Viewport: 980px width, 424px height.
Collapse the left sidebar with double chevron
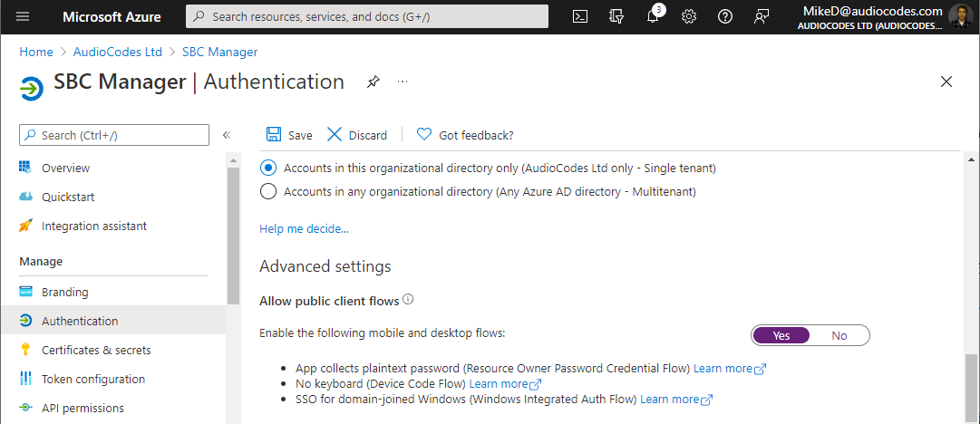pyautogui.click(x=227, y=135)
